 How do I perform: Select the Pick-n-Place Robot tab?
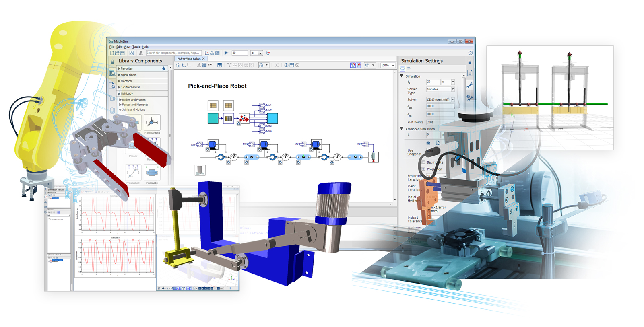pyautogui.click(x=189, y=59)
